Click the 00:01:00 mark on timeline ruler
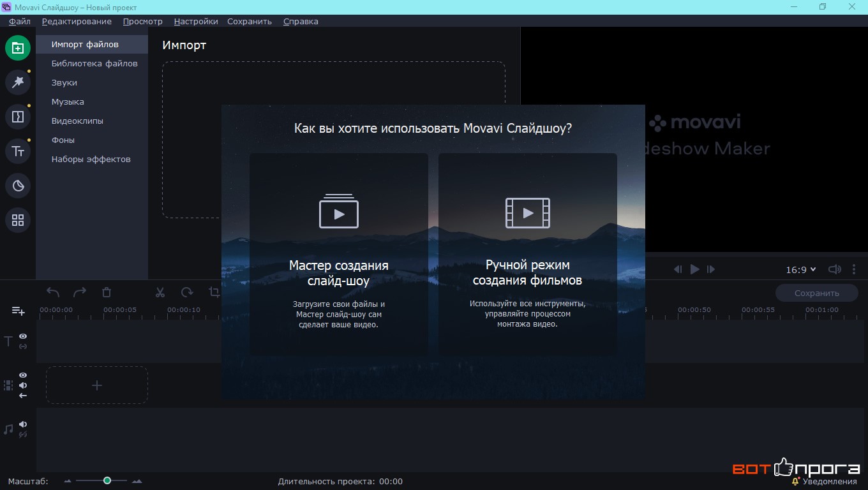Viewport: 868px width, 490px height. pos(822,309)
